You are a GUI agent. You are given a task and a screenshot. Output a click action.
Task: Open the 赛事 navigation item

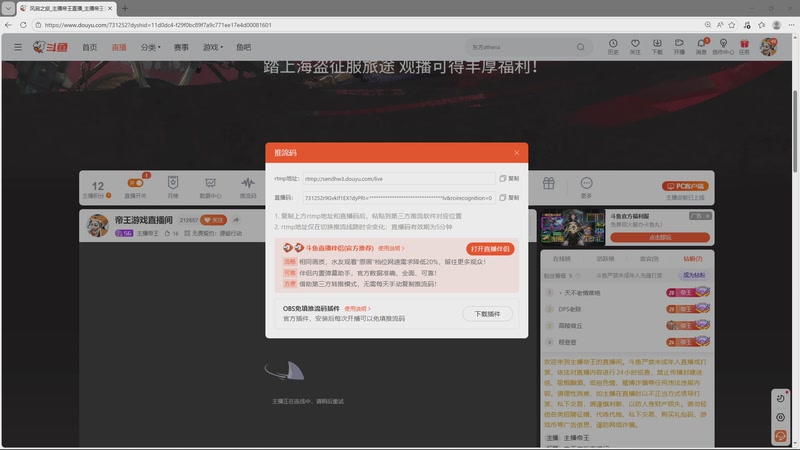[x=181, y=47]
